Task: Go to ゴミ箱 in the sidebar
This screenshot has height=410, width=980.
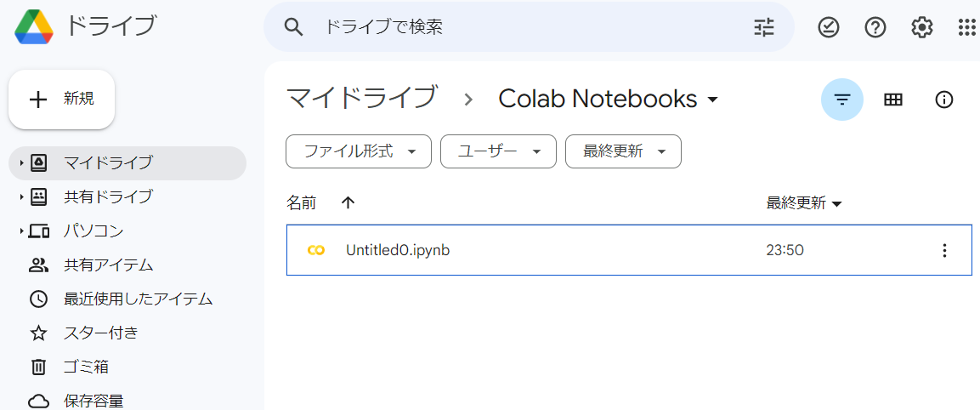Action: point(86,367)
